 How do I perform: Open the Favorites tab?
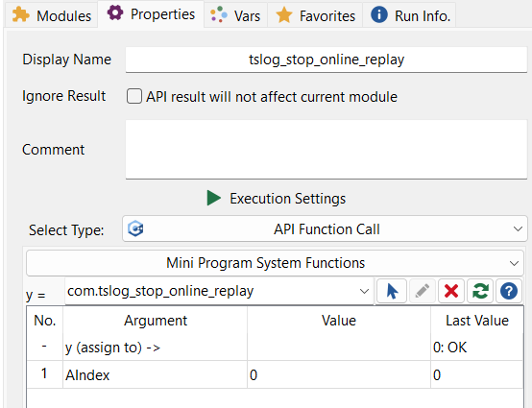click(x=315, y=15)
